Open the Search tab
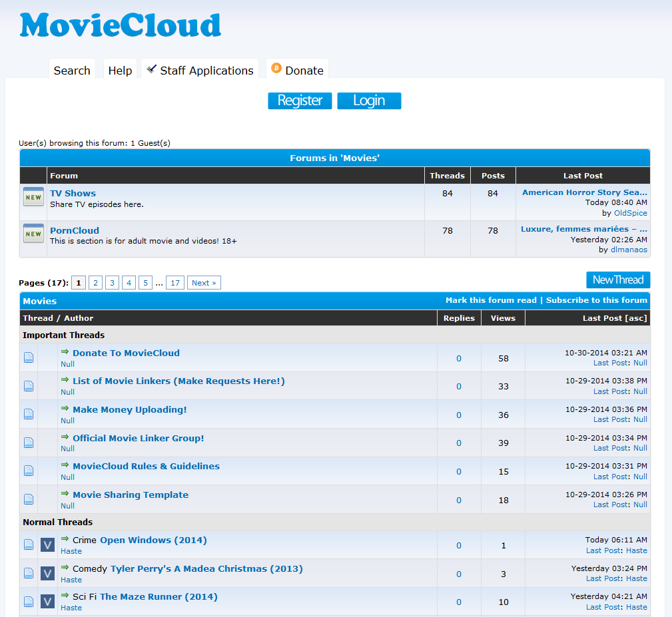This screenshot has width=672, height=617. [x=72, y=71]
